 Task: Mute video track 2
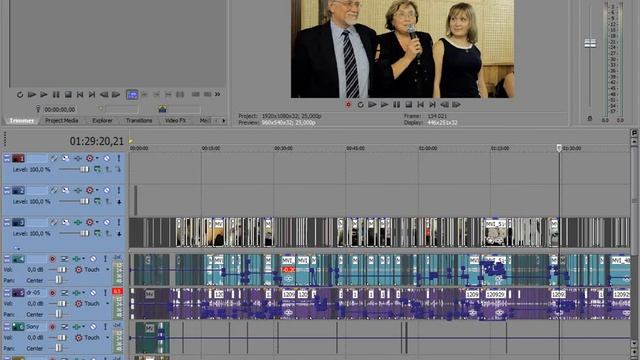[107, 190]
